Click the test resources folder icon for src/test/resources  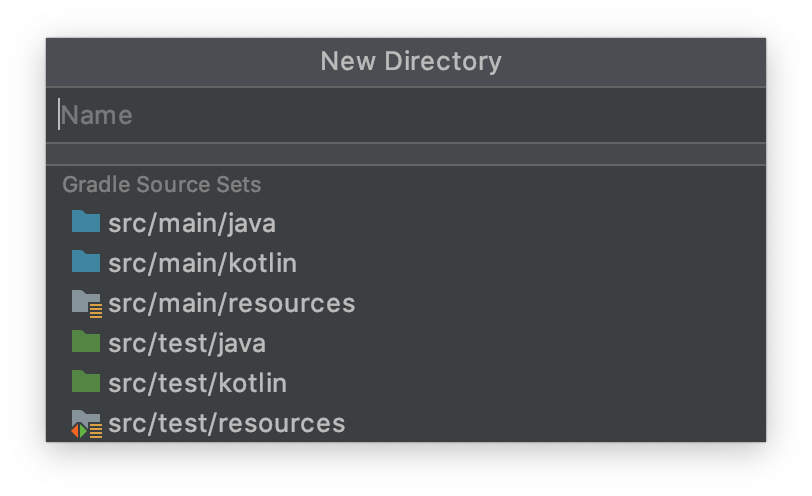click(85, 420)
